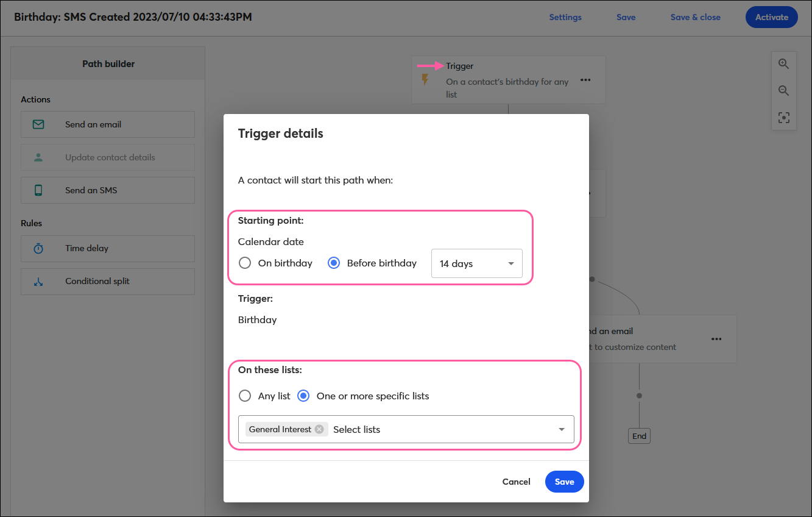Select the Before birthday radio option

(334, 263)
